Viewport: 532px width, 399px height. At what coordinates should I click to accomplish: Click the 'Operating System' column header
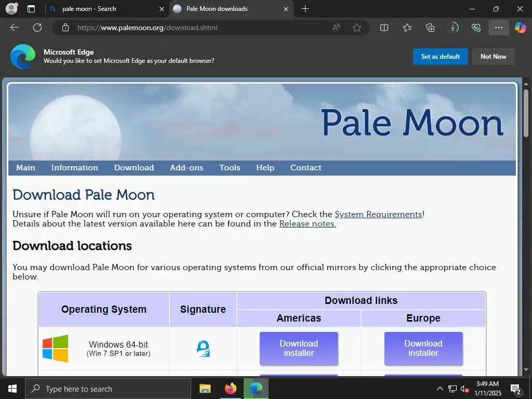(104, 310)
